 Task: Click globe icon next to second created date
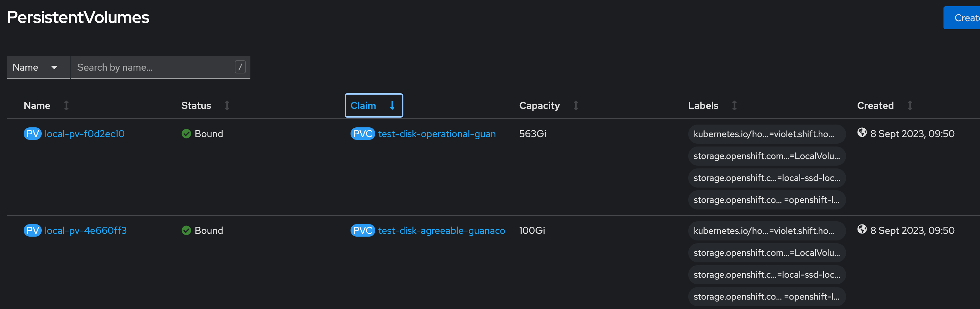862,229
